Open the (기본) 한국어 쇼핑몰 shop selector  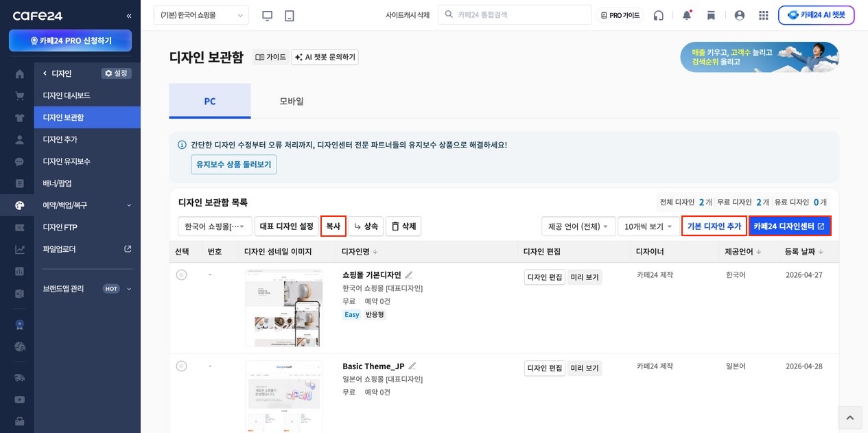coord(201,15)
